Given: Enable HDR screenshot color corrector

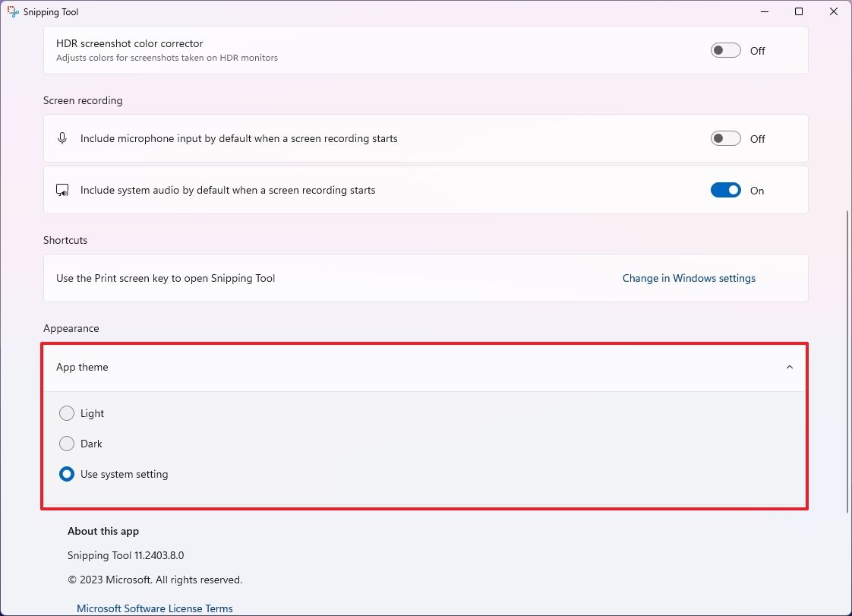Looking at the screenshot, I should [724, 49].
